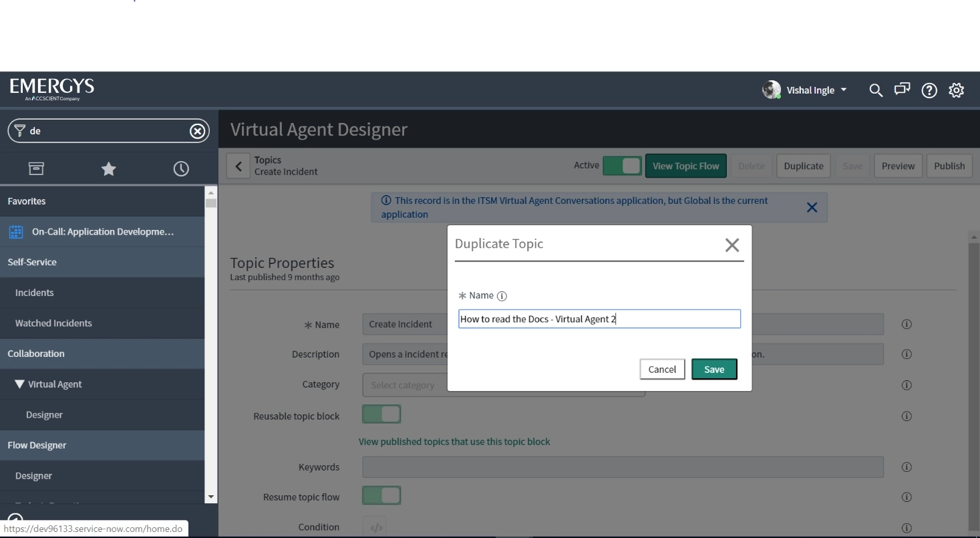This screenshot has width=980, height=538.
Task: Go back to Topics with chevron
Action: (238, 166)
